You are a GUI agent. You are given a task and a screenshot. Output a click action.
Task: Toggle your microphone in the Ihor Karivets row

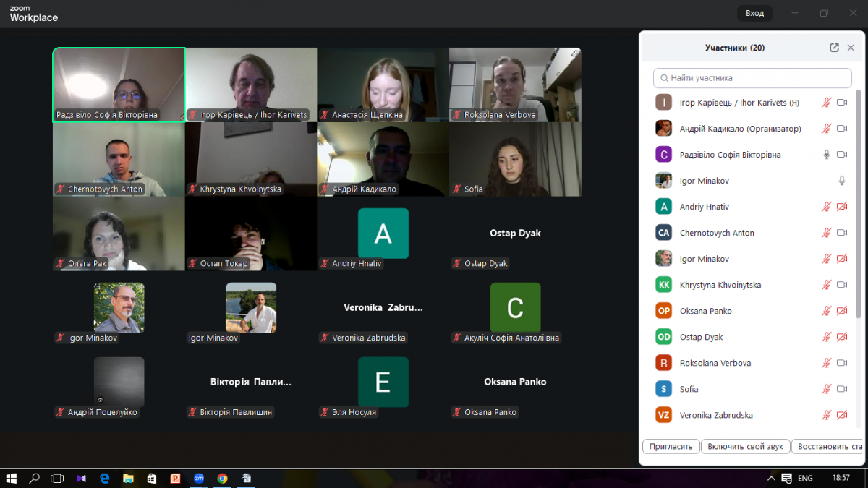pos(826,103)
